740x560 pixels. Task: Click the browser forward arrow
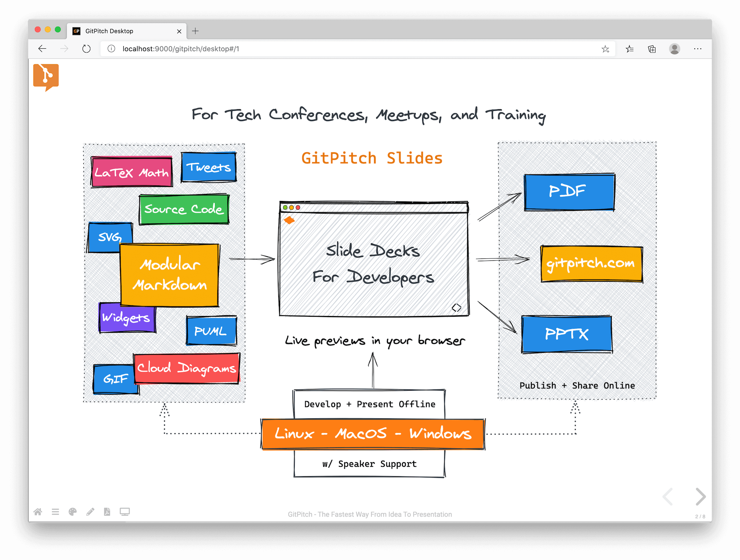pos(64,49)
